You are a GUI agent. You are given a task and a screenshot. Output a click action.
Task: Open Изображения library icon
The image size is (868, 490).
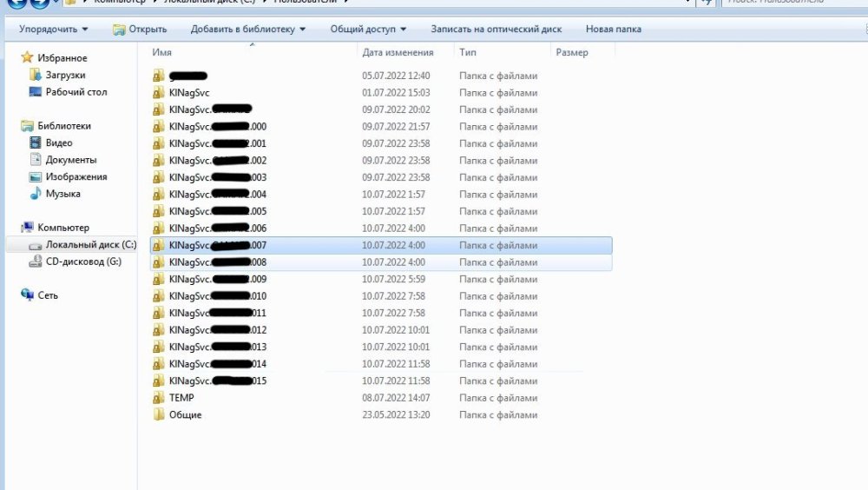[x=36, y=177]
